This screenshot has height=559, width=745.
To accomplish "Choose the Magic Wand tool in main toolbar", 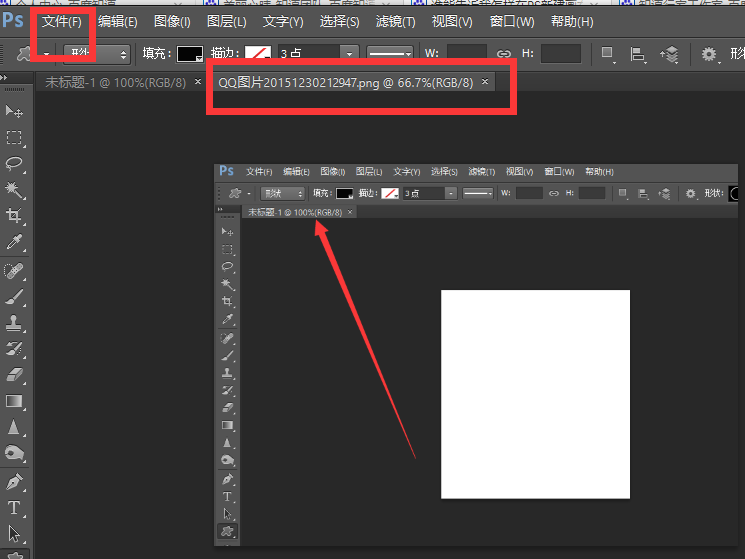I will (x=14, y=190).
